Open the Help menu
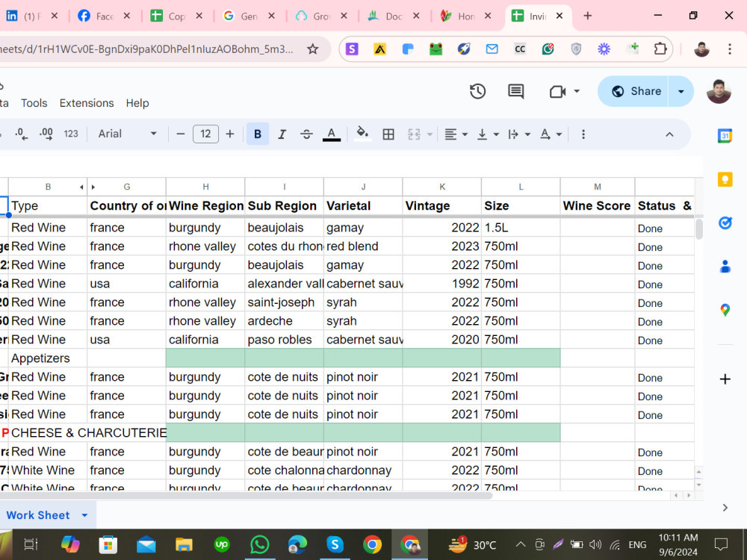 [137, 103]
